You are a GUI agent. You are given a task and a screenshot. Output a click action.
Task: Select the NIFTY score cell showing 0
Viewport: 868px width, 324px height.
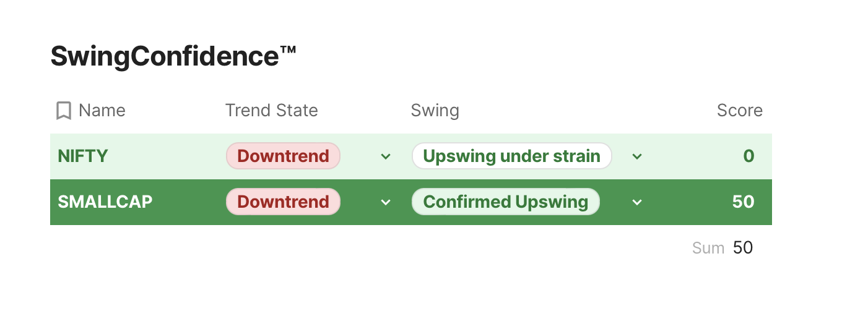pyautogui.click(x=749, y=156)
